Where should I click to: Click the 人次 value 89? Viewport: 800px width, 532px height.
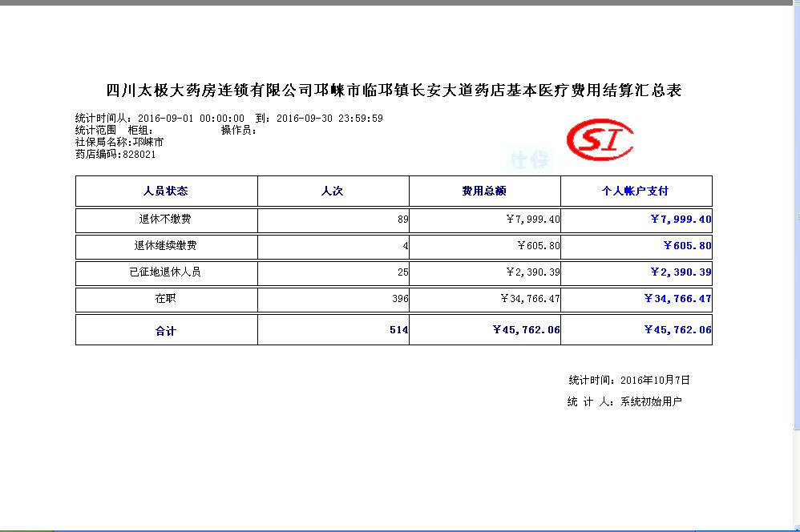(x=403, y=220)
